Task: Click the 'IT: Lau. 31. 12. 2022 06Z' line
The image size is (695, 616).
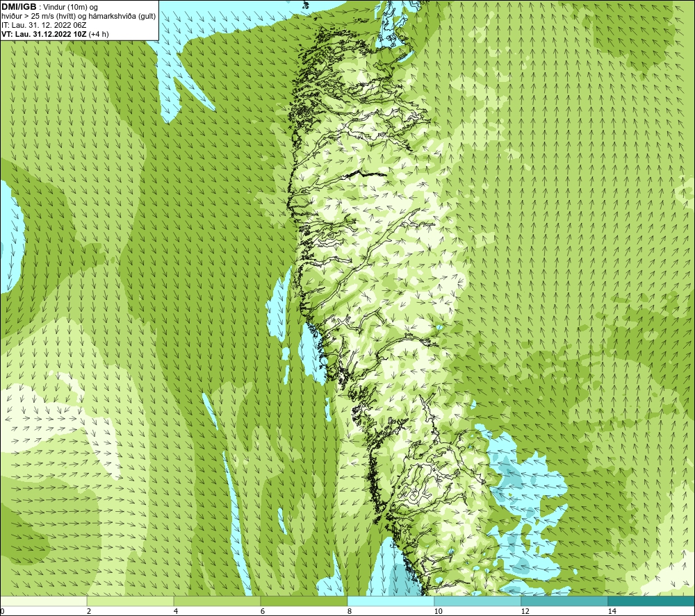Action: click(44, 25)
